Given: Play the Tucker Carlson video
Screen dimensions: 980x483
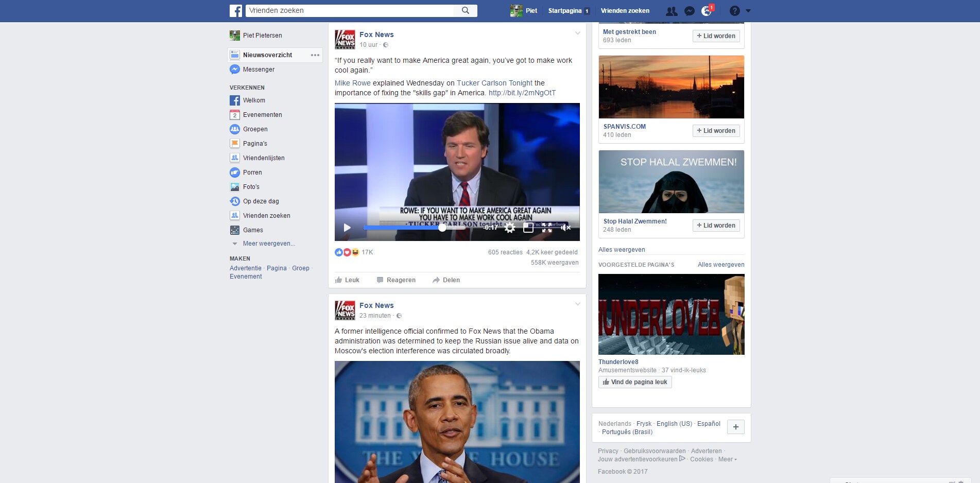Looking at the screenshot, I should (x=347, y=228).
